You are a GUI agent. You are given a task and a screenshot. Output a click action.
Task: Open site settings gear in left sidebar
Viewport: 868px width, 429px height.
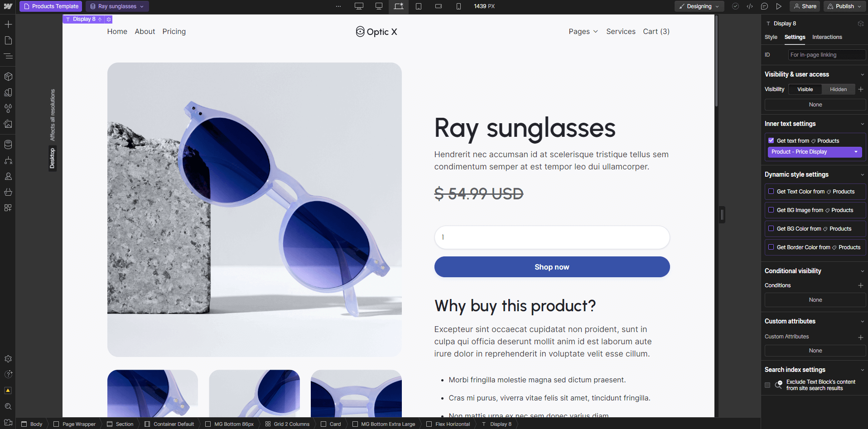tap(8, 359)
